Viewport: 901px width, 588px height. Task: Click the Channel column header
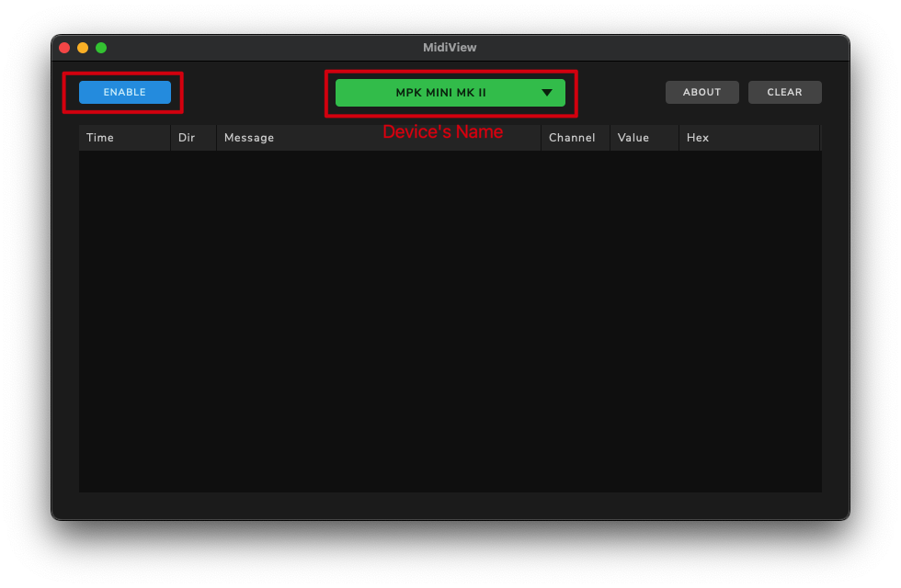576,138
